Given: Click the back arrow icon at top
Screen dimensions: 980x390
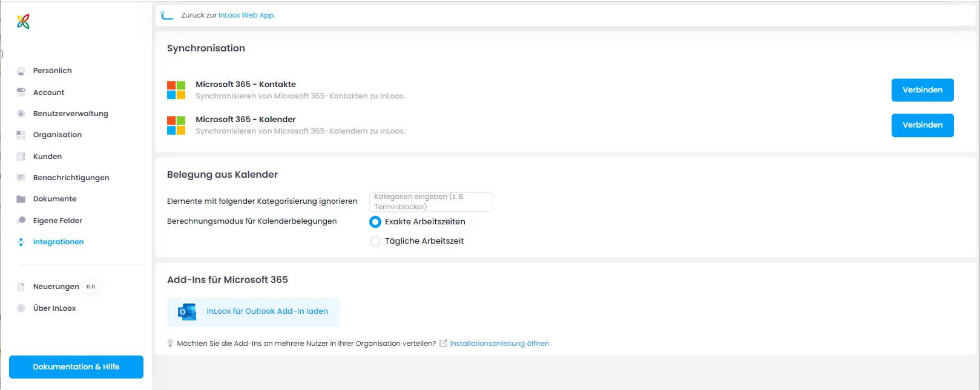Looking at the screenshot, I should tap(166, 15).
